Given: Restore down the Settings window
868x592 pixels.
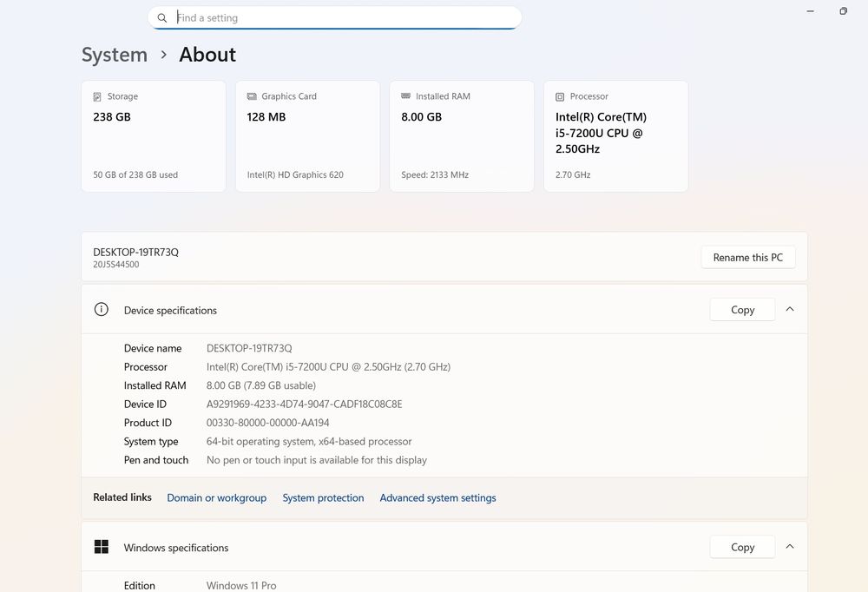Looking at the screenshot, I should tap(843, 11).
